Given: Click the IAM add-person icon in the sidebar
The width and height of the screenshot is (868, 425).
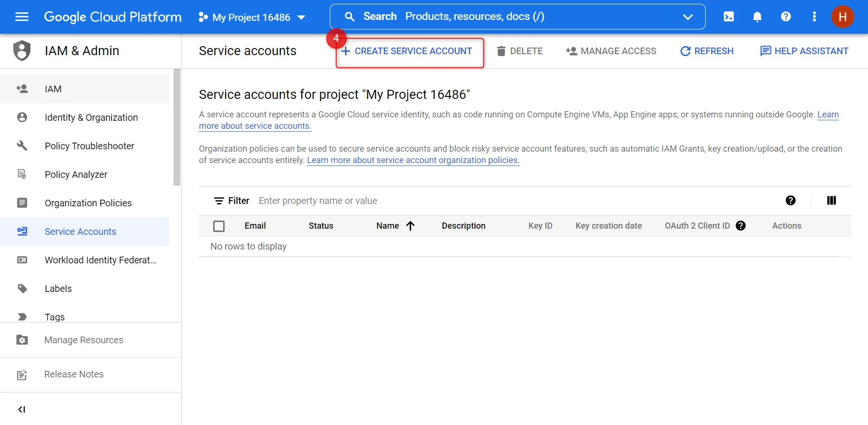Looking at the screenshot, I should (22, 89).
